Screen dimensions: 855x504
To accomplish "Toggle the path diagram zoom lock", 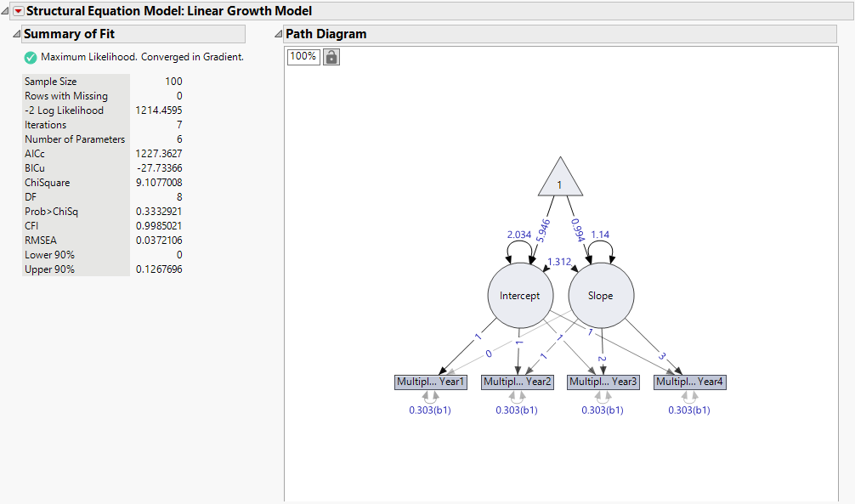I will pyautogui.click(x=330, y=56).
